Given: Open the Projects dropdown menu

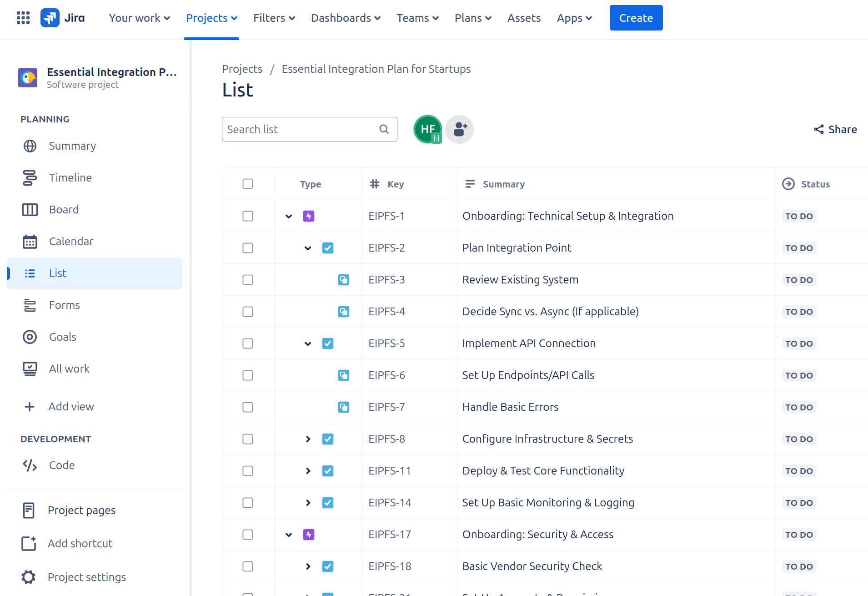Looking at the screenshot, I should 211,18.
